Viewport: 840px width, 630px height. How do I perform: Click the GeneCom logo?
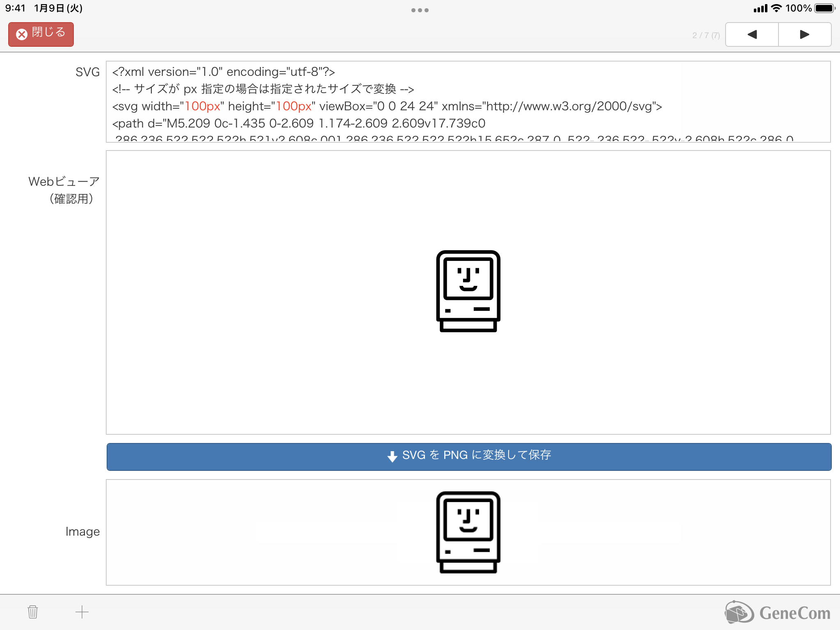click(777, 613)
